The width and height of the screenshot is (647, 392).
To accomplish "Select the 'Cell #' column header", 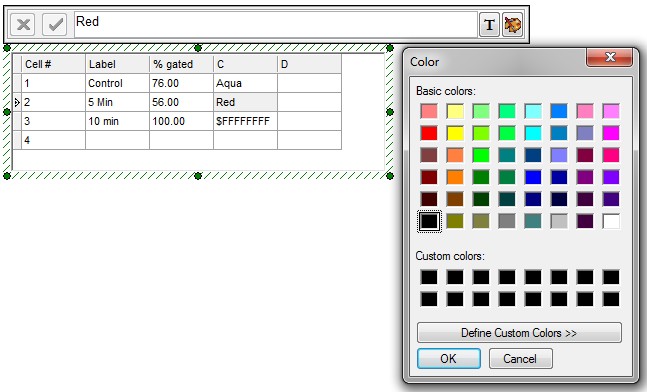I will (53, 64).
